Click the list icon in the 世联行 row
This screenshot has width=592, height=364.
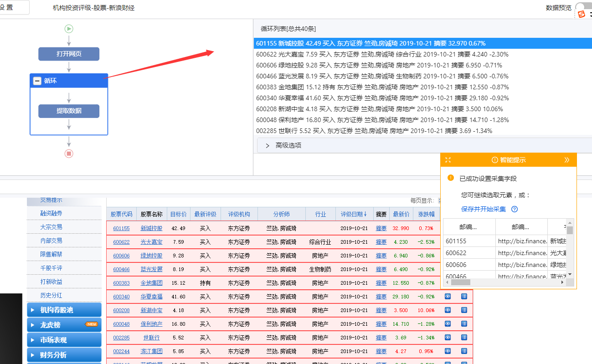tap(464, 337)
